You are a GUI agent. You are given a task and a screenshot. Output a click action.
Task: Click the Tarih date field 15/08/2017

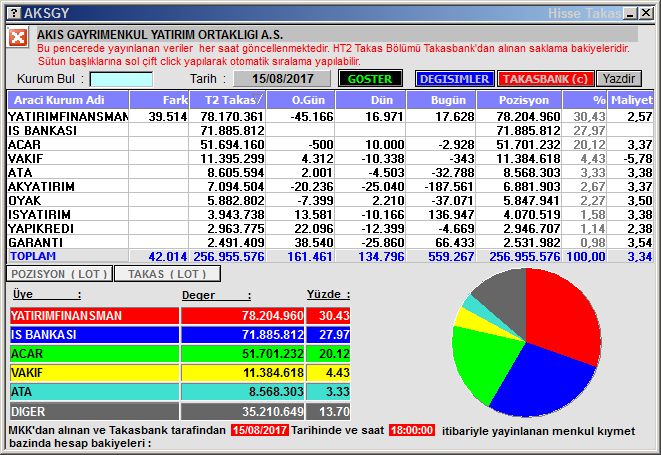point(282,79)
